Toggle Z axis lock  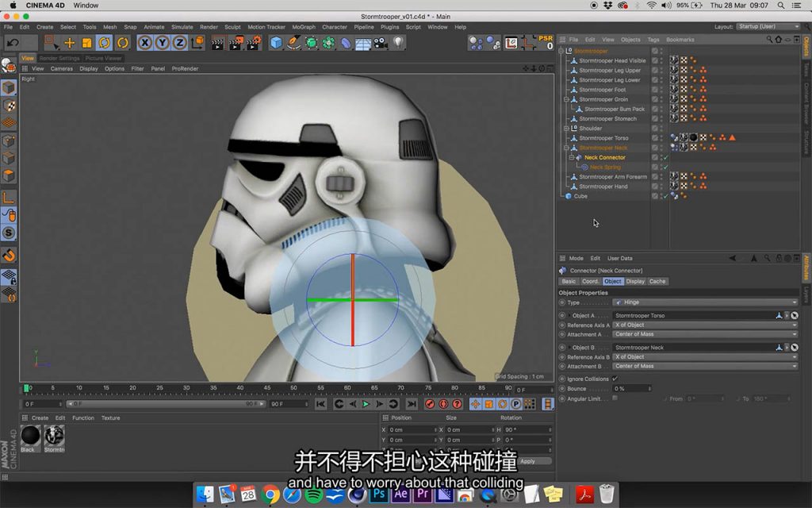click(180, 43)
